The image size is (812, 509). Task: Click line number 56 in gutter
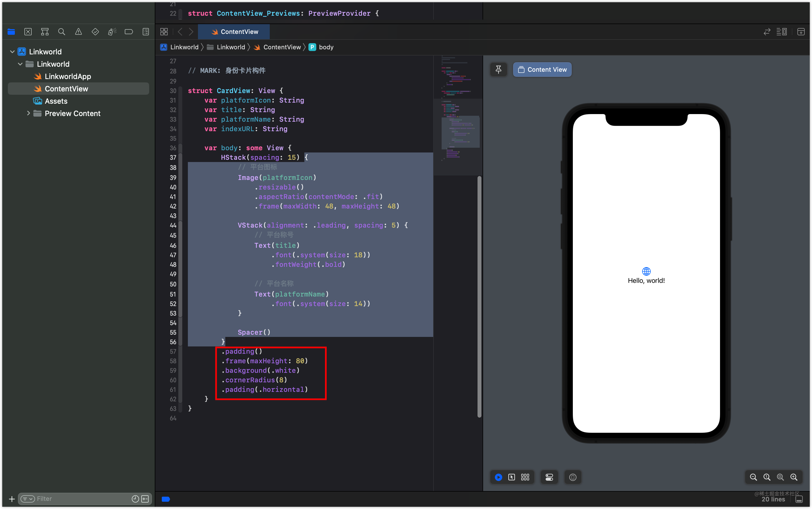coord(173,342)
